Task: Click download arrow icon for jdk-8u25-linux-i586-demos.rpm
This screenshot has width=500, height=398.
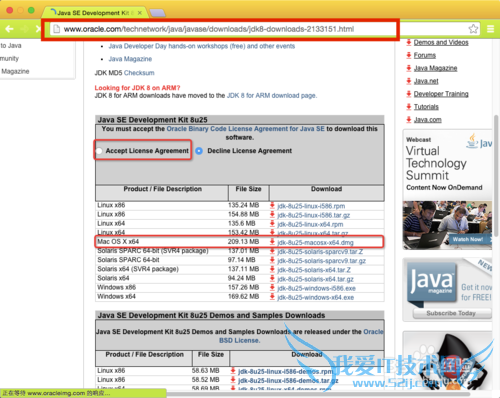Action: [233, 371]
